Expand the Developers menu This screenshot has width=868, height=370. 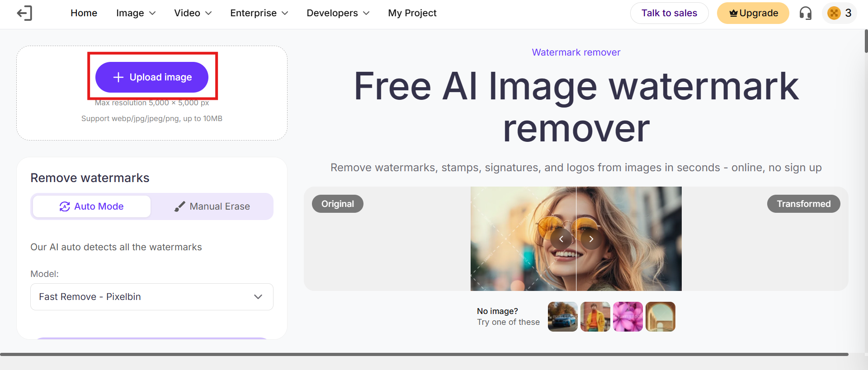tap(338, 13)
